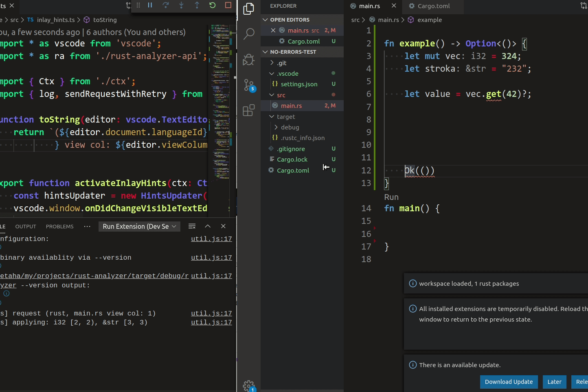Image resolution: width=588 pixels, height=392 pixels.
Task: Click Download Update in the notification
Action: 509,382
